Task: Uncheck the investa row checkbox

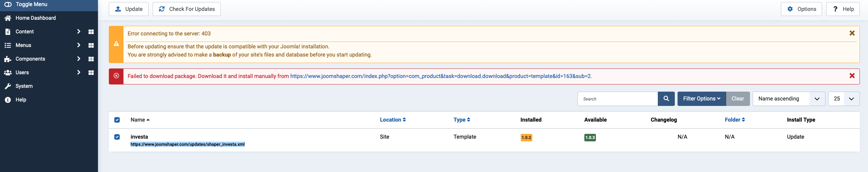Action: click(x=117, y=137)
